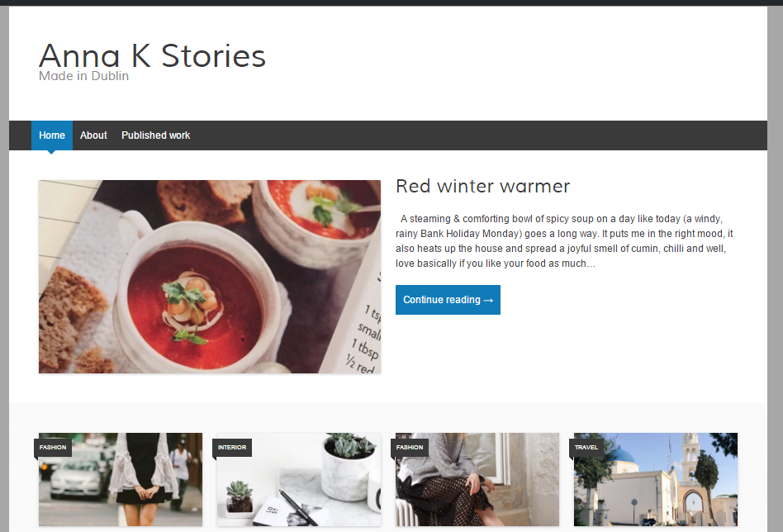
Task: Click the Continue reading button
Action: click(448, 300)
